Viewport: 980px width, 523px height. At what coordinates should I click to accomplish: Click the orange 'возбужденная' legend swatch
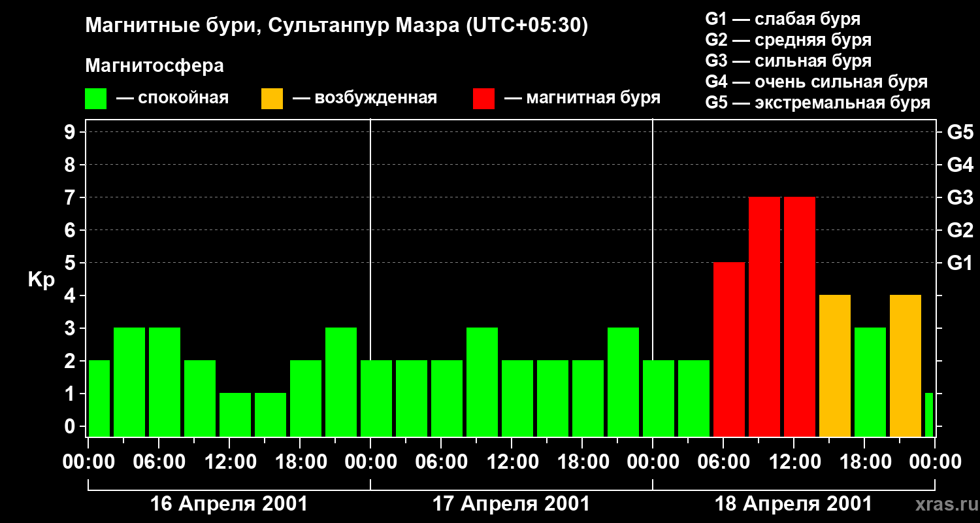272,99
